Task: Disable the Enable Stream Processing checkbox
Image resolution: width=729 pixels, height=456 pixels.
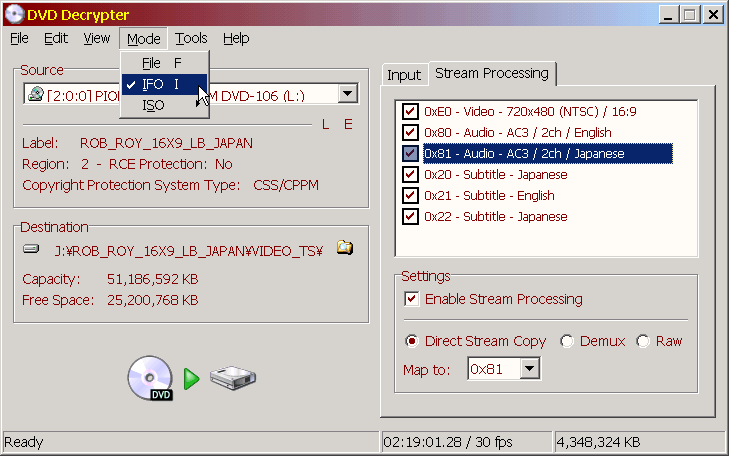Action: click(x=411, y=299)
